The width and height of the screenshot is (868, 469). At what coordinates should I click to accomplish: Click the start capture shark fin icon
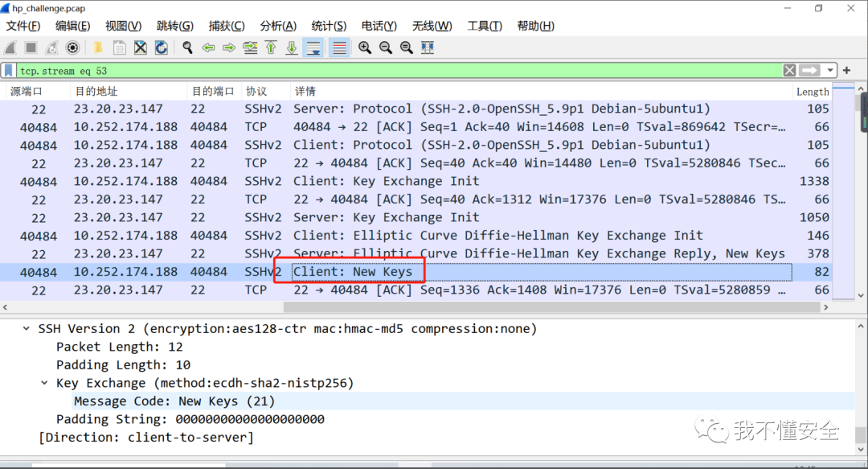10,47
